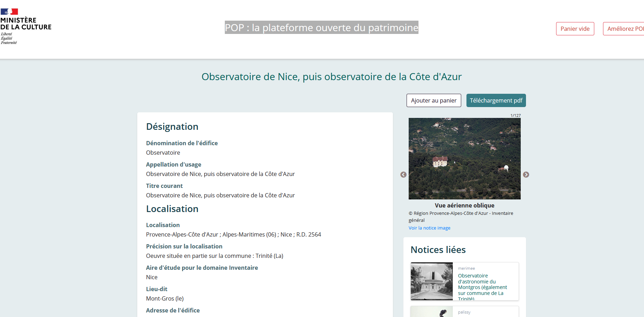Click the palissy linked notice thumbnail

(432, 312)
